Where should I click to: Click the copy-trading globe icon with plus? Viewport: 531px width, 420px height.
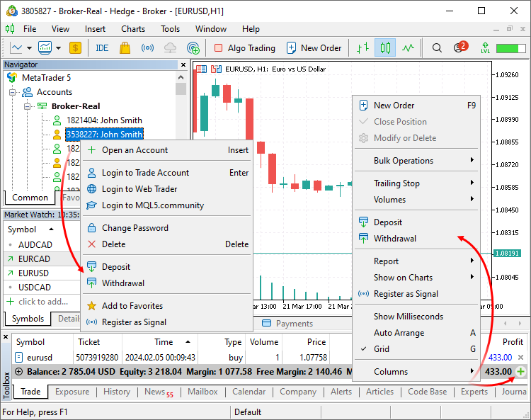pyautogui.click(x=193, y=47)
